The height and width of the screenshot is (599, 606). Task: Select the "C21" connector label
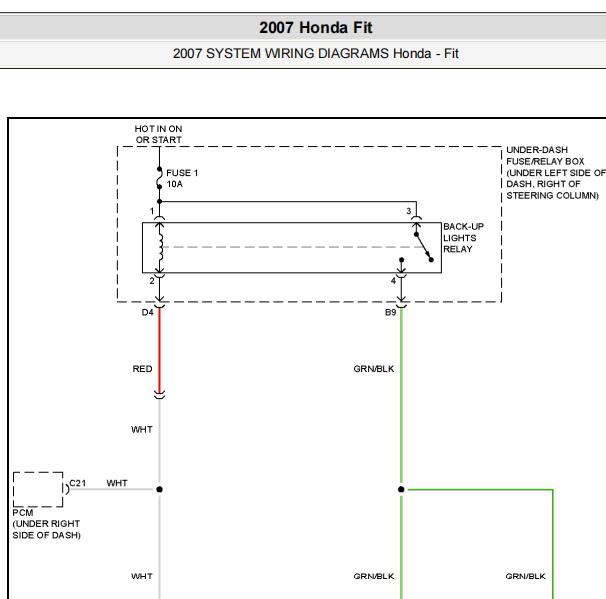[77, 483]
